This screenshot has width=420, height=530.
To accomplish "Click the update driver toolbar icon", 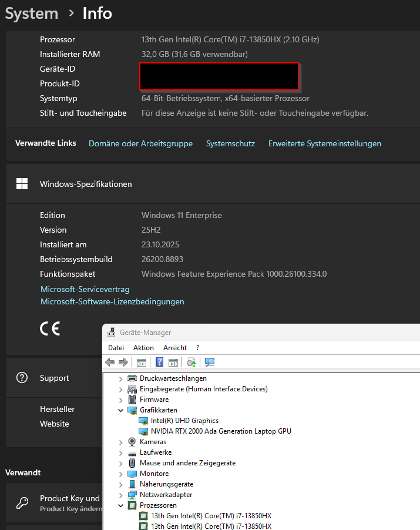I will (191, 363).
